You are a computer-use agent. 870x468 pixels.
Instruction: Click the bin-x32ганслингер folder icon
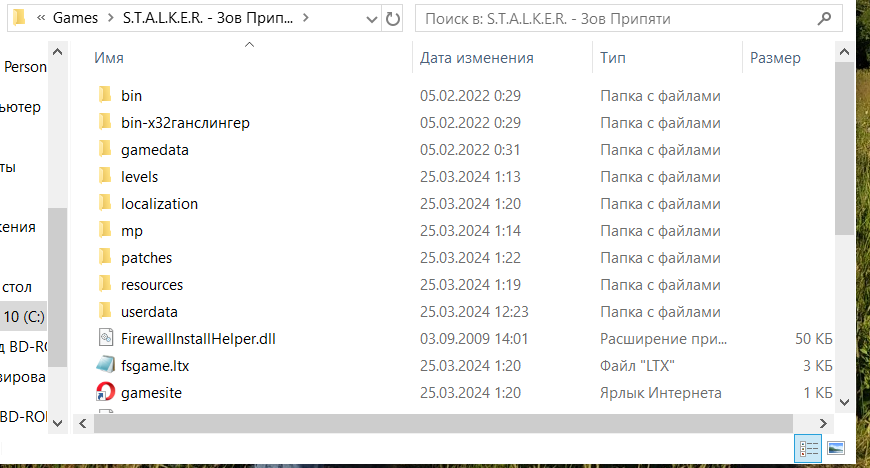(x=106, y=123)
